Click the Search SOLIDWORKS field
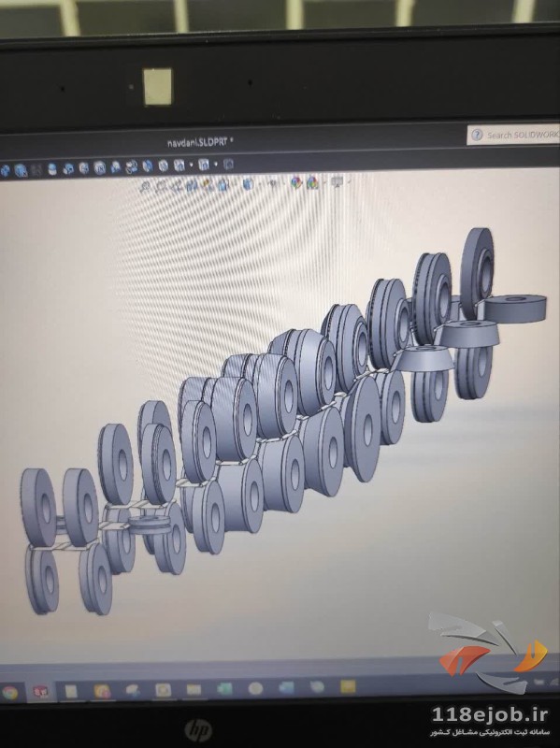This screenshot has height=748, width=560. point(513,135)
